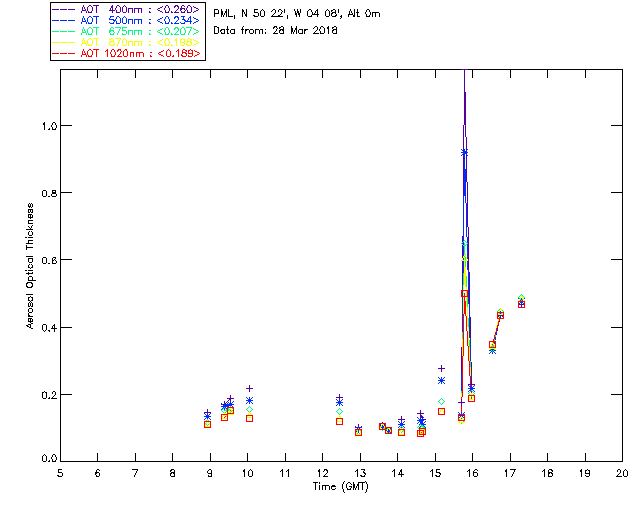Click the 0.2 y-axis tick label
The width and height of the screenshot is (640, 512).
[49, 395]
